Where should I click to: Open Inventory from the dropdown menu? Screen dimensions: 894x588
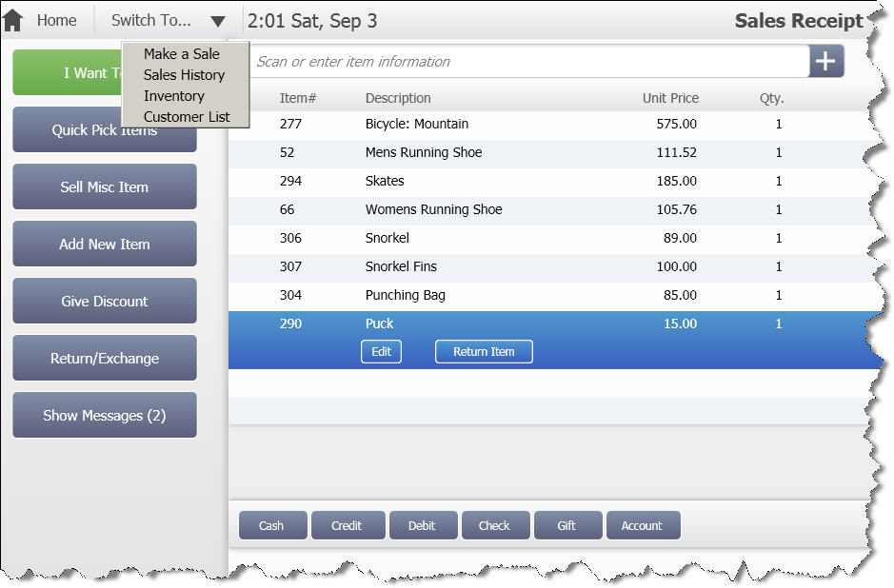pos(173,96)
